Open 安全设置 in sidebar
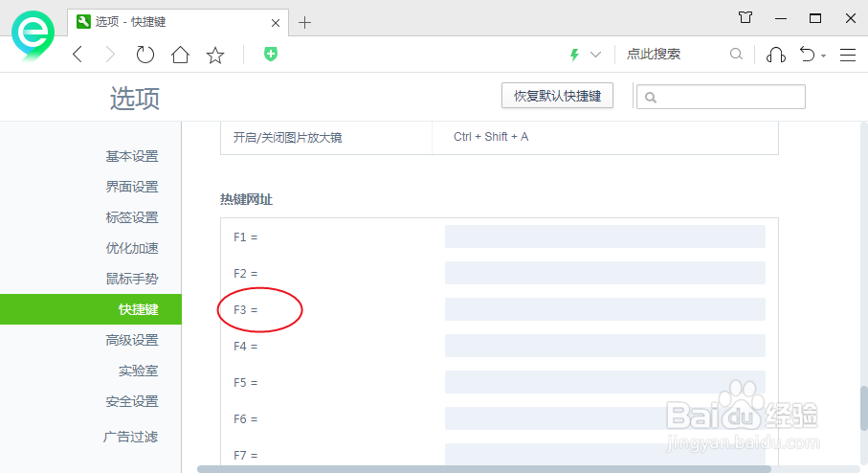 point(132,401)
